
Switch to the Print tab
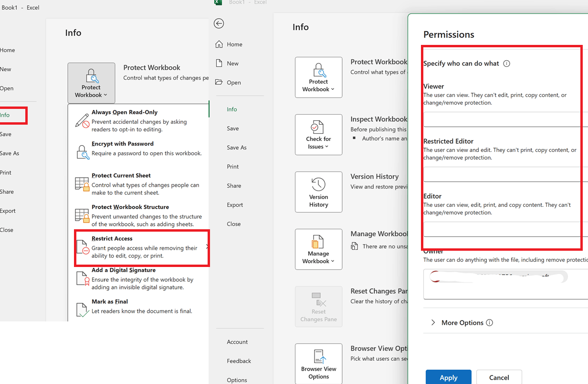tap(232, 166)
